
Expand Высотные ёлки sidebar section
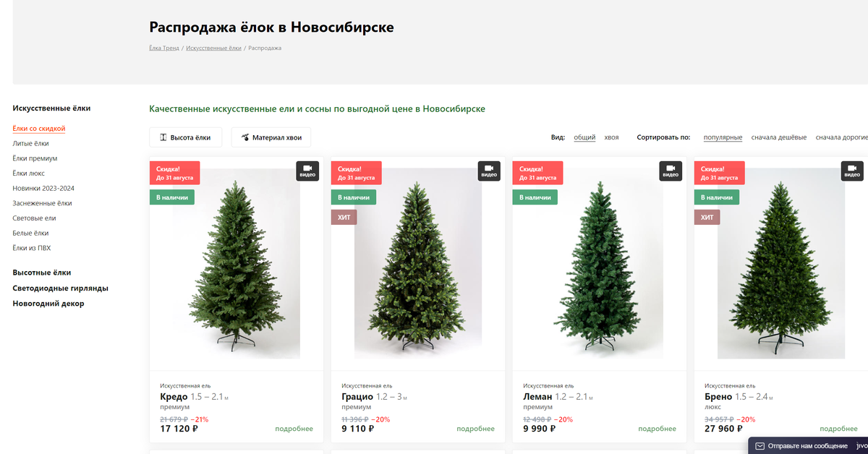tap(42, 273)
